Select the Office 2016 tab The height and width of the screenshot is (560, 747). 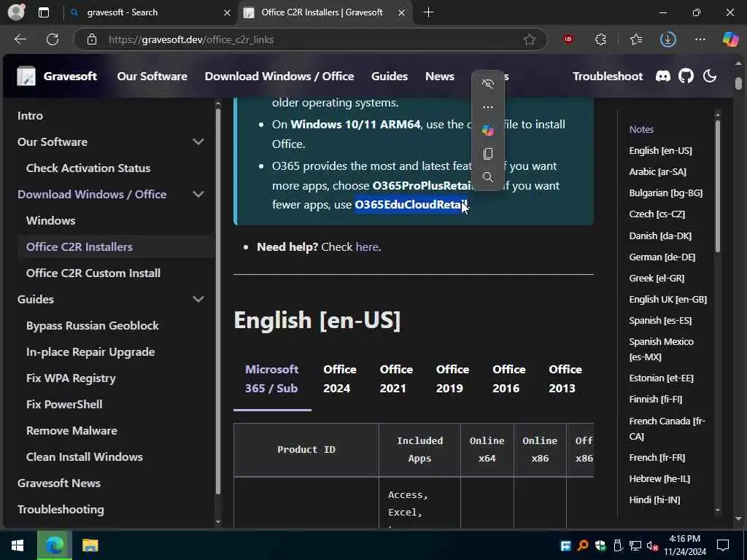(x=508, y=379)
